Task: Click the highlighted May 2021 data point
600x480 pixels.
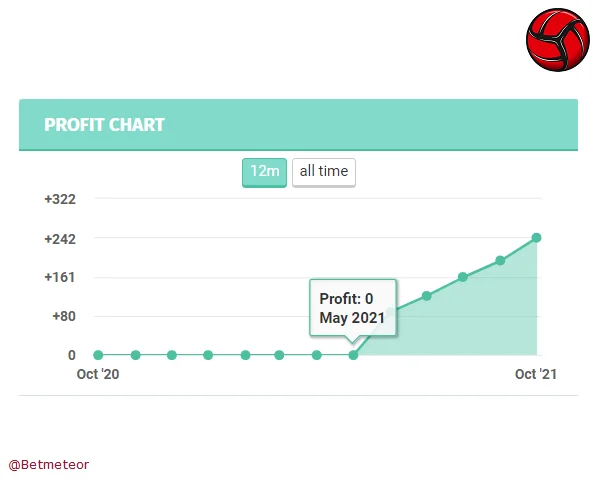Action: [353, 355]
